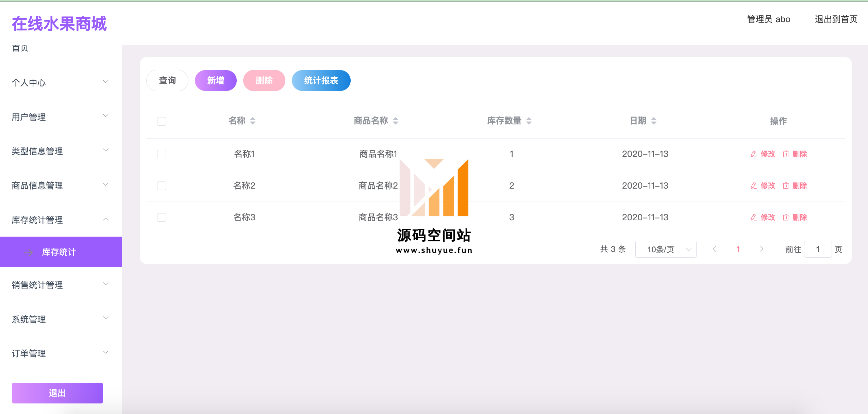Click the 共 3 条 total count text
This screenshot has height=414, width=868.
613,249
